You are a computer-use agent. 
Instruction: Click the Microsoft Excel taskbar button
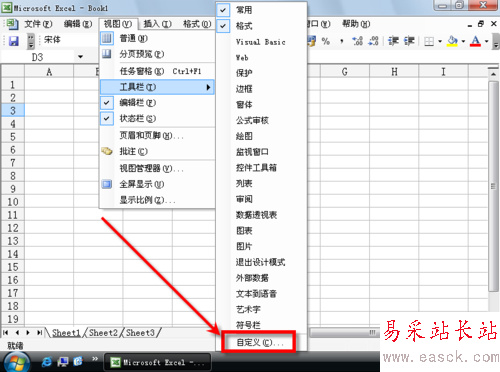[157, 362]
